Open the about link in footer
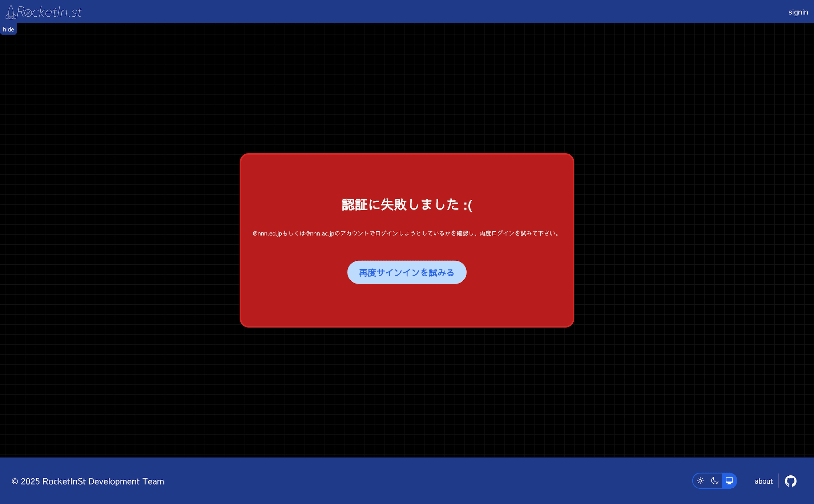Screen dimensions: 814x504 tap(763, 481)
